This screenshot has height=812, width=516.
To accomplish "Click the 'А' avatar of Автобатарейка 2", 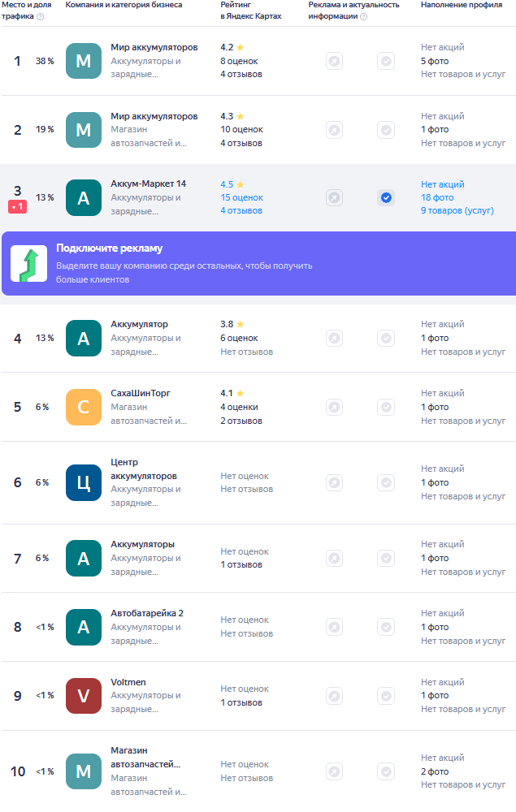I will (84, 627).
